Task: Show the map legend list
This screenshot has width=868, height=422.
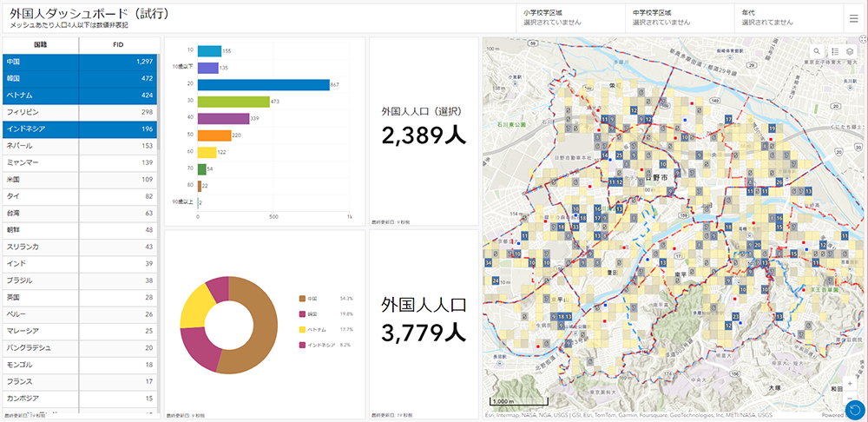Action: coord(835,51)
